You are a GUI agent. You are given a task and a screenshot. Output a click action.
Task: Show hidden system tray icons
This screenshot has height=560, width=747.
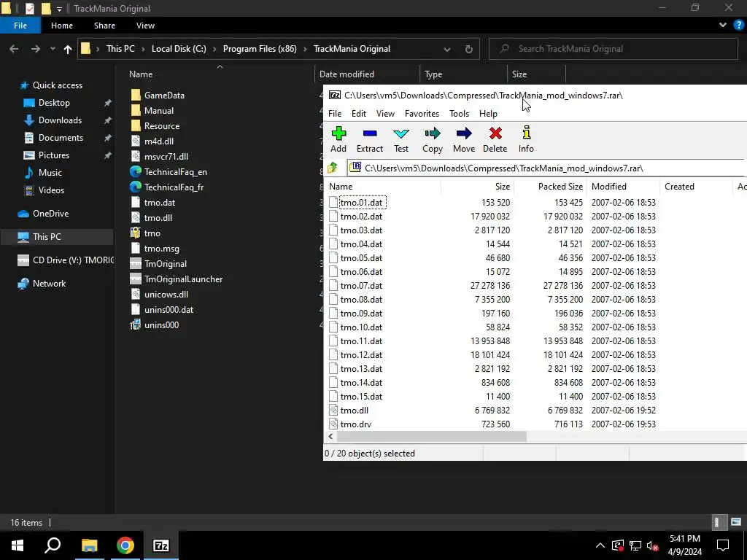click(600, 545)
